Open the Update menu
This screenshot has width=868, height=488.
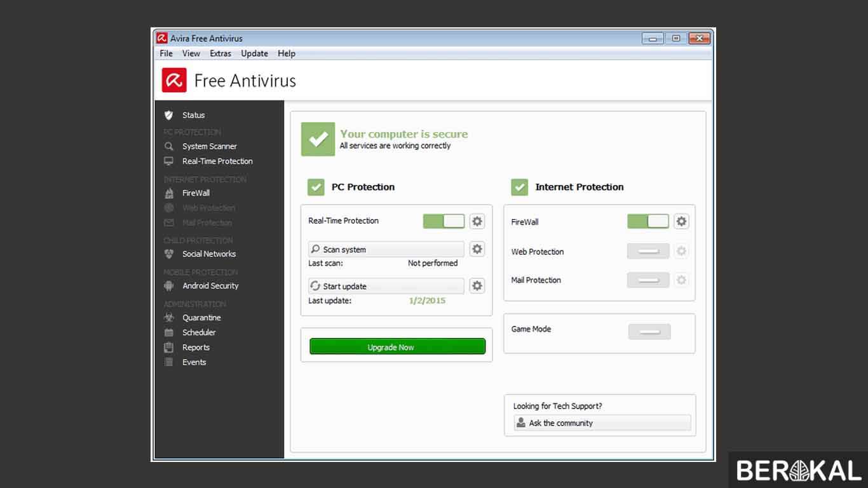[x=254, y=53]
